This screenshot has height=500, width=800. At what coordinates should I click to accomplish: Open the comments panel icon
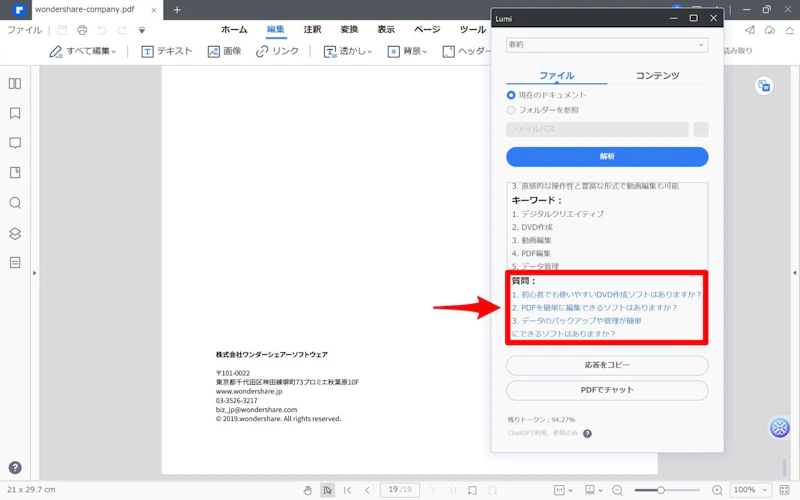(15, 143)
